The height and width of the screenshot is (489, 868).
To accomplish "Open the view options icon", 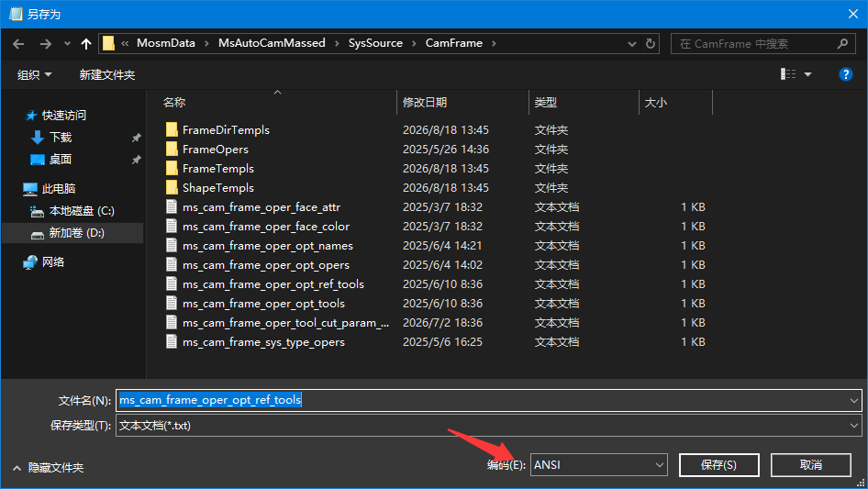I will tap(788, 74).
